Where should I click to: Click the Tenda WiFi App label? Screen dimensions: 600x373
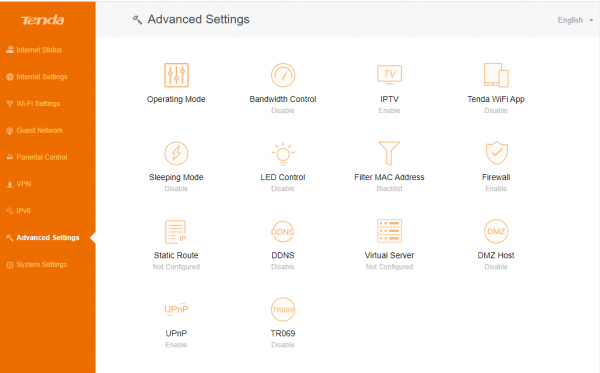(496, 99)
